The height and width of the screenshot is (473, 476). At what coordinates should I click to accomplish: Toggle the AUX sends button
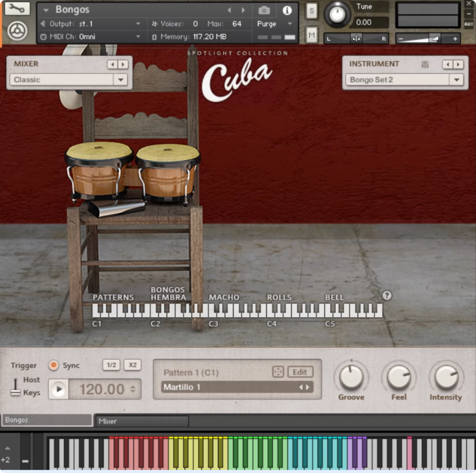468,24
